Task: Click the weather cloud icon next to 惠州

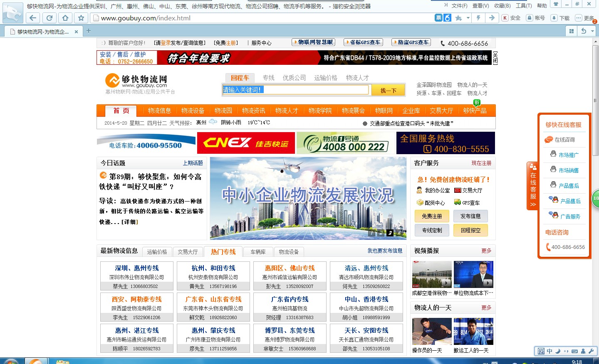Action: click(213, 123)
